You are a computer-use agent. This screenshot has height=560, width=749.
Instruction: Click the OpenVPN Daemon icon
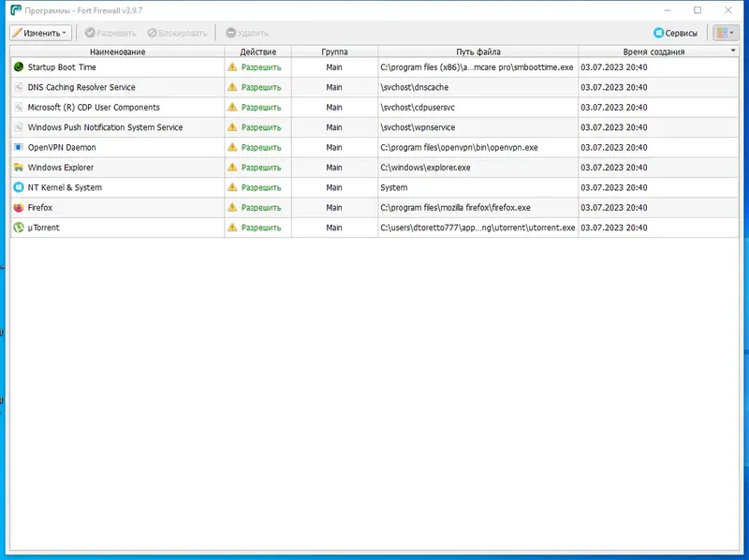pos(19,147)
